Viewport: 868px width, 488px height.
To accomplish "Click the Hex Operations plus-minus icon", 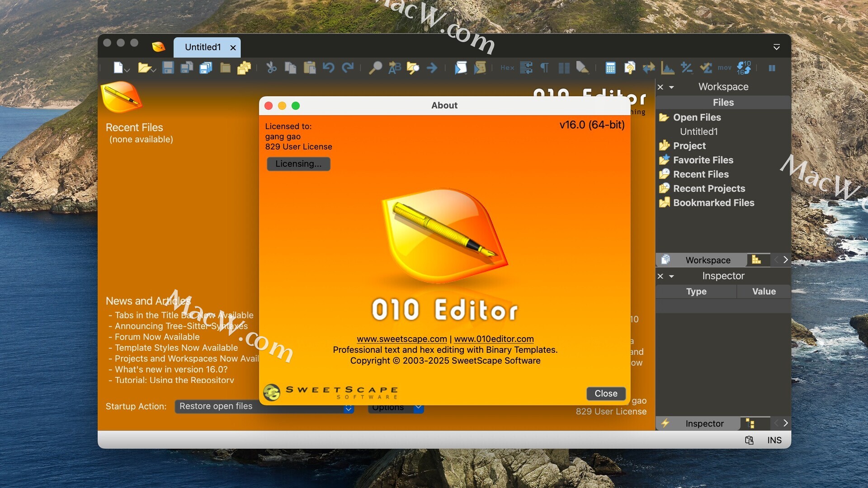I will coord(687,68).
